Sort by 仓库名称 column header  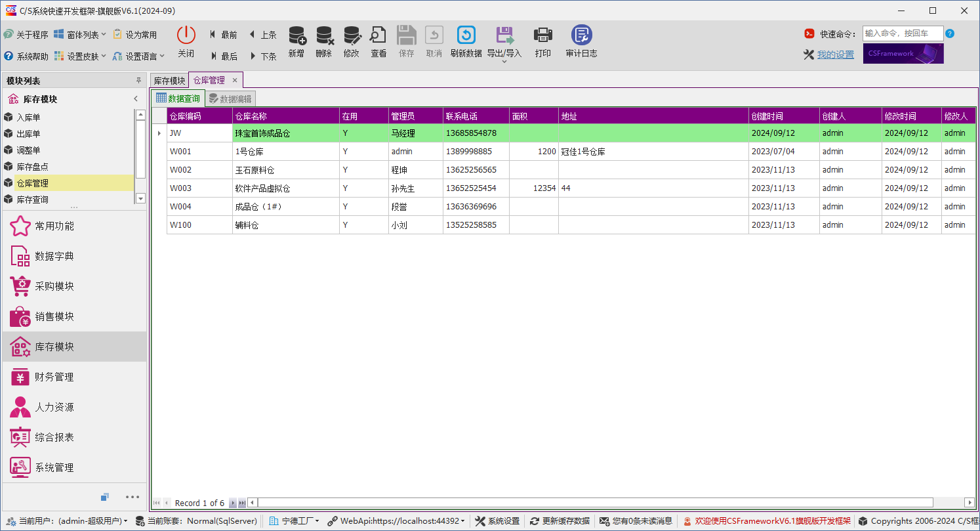286,116
